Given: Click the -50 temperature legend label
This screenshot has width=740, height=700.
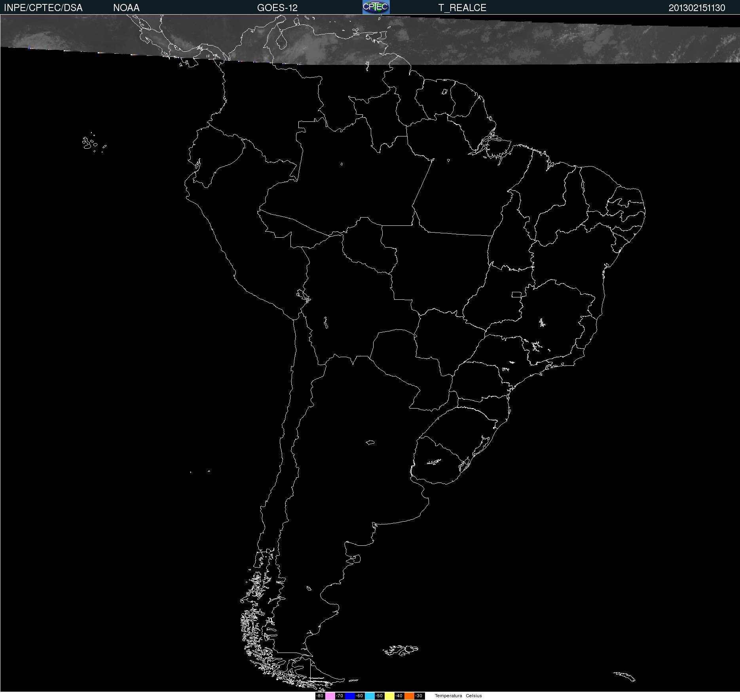Looking at the screenshot, I should (379, 696).
